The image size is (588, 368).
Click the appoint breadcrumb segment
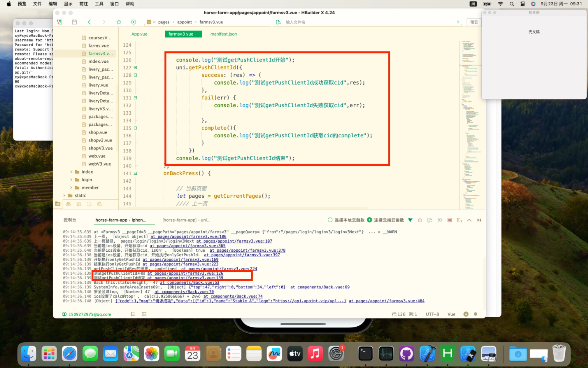click(x=184, y=22)
